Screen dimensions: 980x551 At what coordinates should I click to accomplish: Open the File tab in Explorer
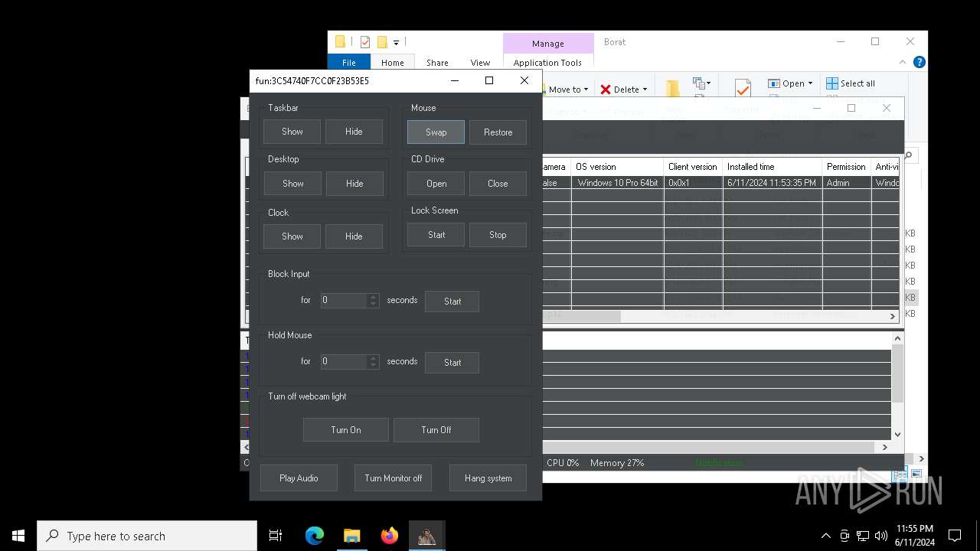(349, 63)
